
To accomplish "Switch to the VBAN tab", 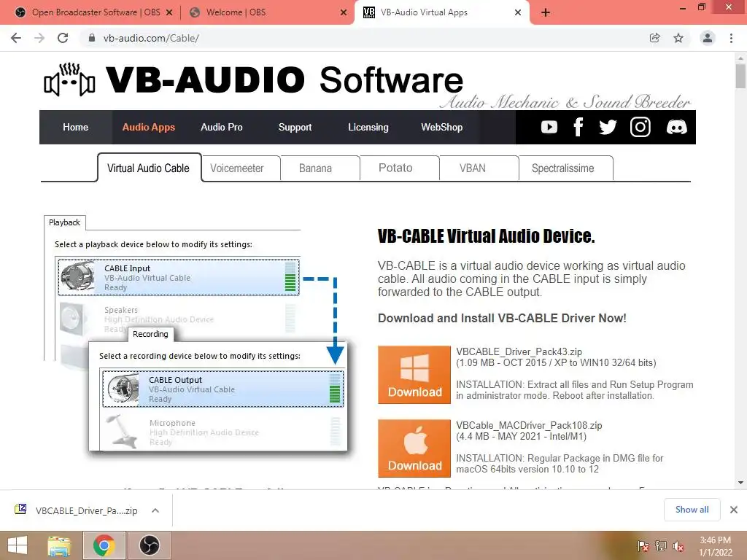I will click(x=479, y=168).
